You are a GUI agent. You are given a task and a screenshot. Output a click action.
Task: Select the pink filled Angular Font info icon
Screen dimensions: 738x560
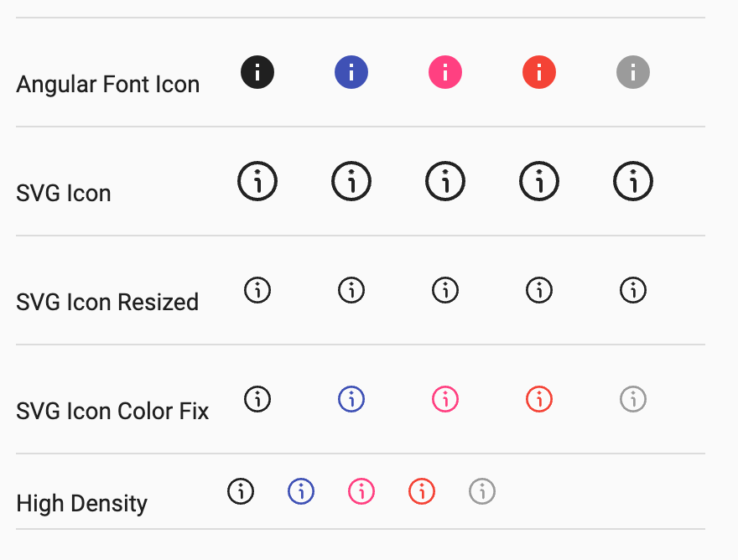[x=445, y=72]
